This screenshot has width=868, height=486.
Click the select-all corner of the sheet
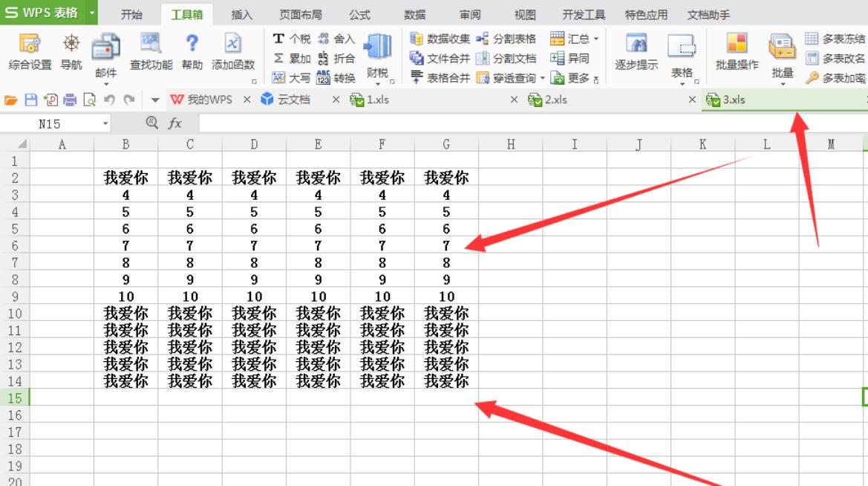pos(15,144)
